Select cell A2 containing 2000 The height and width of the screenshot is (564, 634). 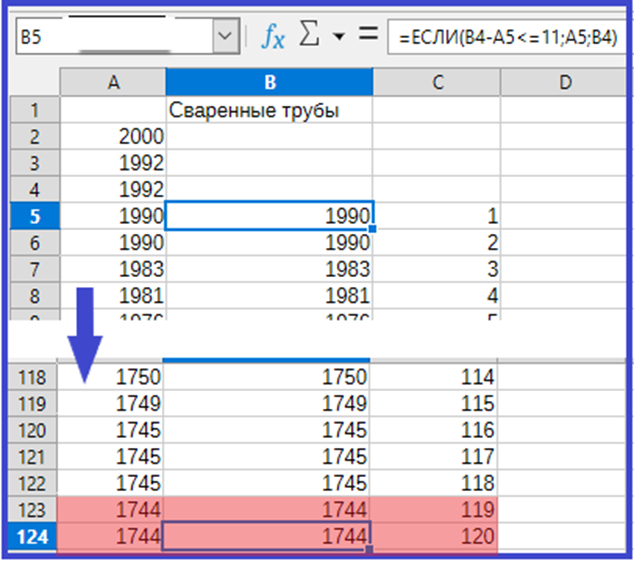(113, 137)
